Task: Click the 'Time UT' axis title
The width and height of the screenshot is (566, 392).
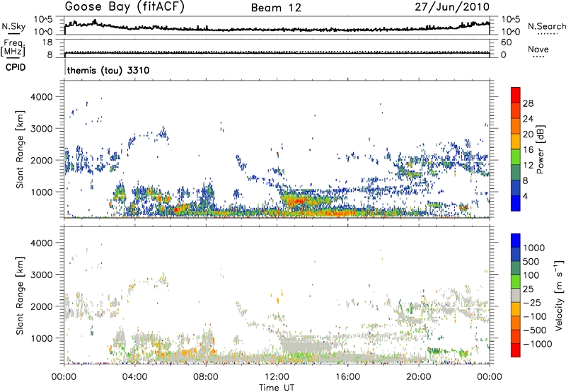Action: coord(277,388)
